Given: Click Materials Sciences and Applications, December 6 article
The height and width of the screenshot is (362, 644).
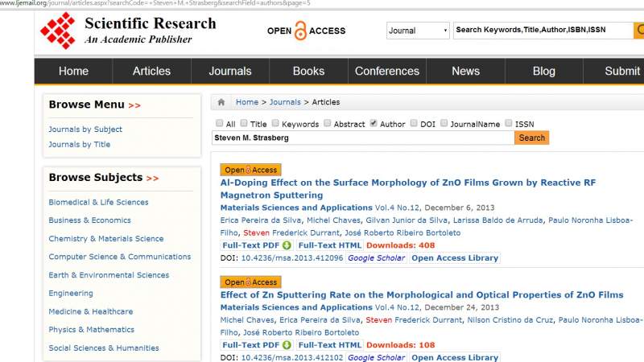Looking at the screenshot, I should (x=296, y=208).
